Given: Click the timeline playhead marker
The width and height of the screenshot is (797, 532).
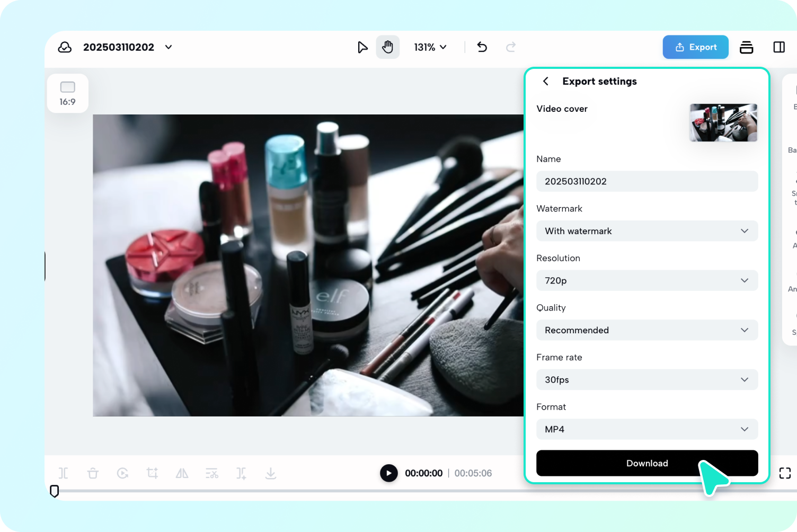Looking at the screenshot, I should (x=54, y=491).
